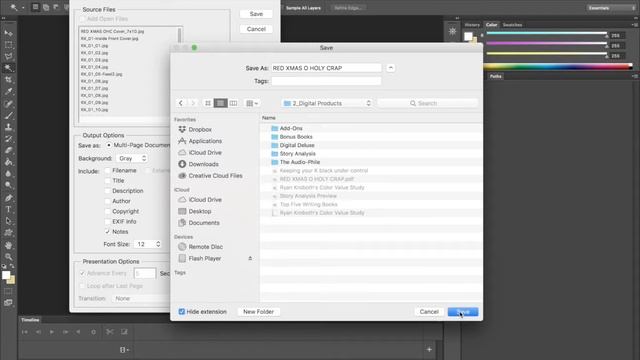
Task: Open the Transition None dropdown
Action: (141, 298)
